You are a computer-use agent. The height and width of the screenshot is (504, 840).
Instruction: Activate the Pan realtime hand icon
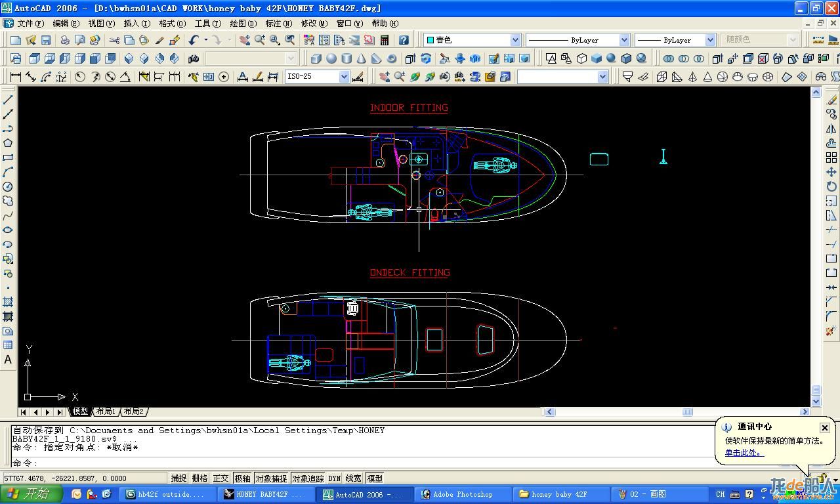(x=245, y=40)
